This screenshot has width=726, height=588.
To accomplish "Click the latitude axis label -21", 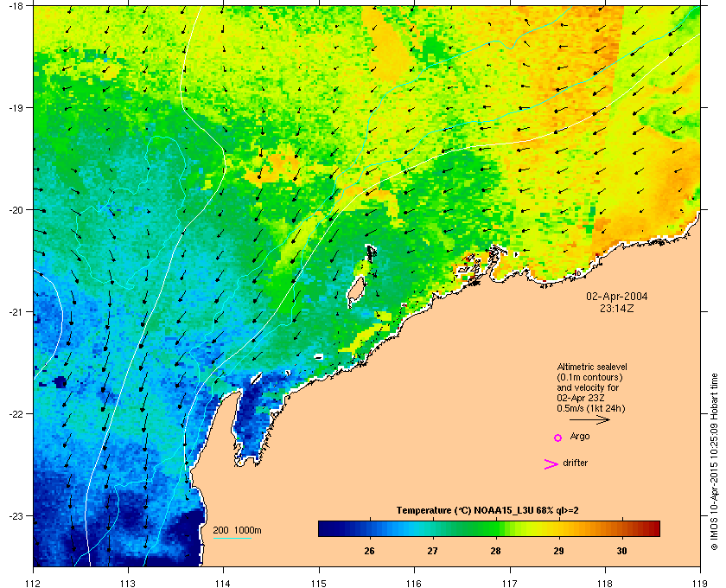I will coord(16,312).
